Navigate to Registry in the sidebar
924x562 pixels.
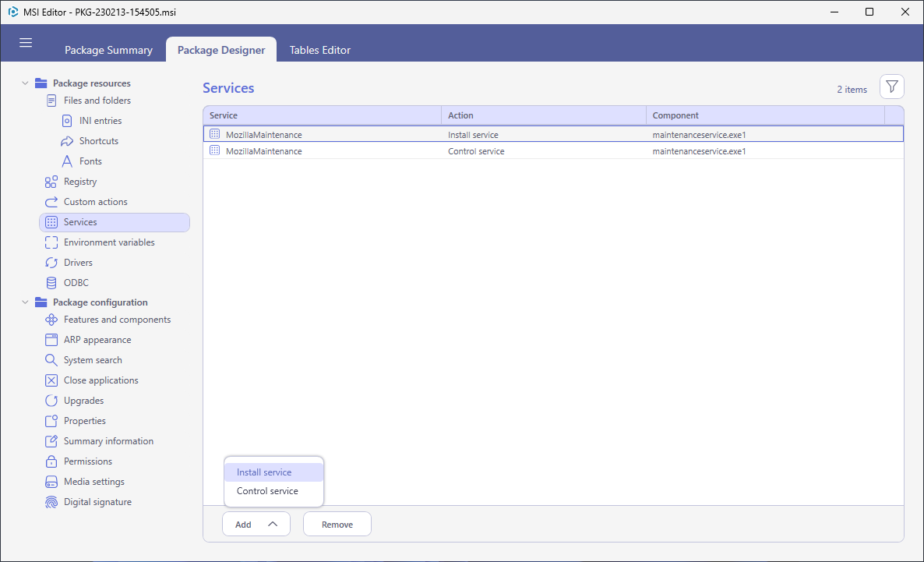(80, 182)
